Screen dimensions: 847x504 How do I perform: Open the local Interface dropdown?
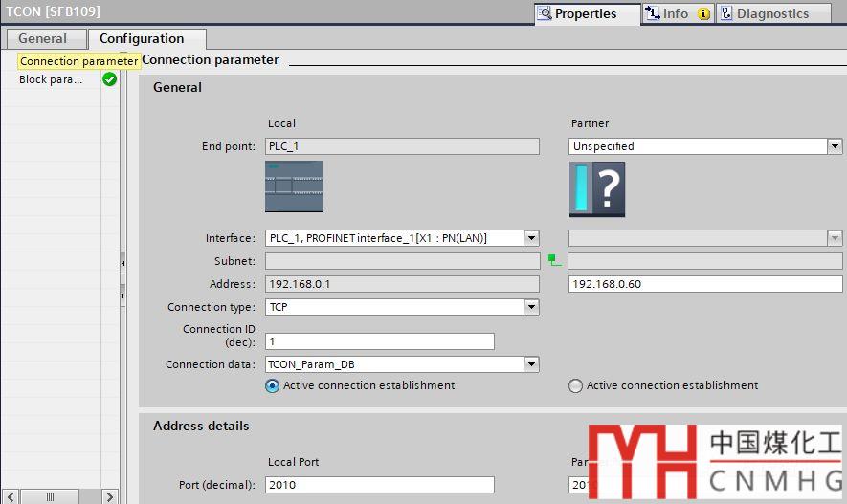coord(531,238)
